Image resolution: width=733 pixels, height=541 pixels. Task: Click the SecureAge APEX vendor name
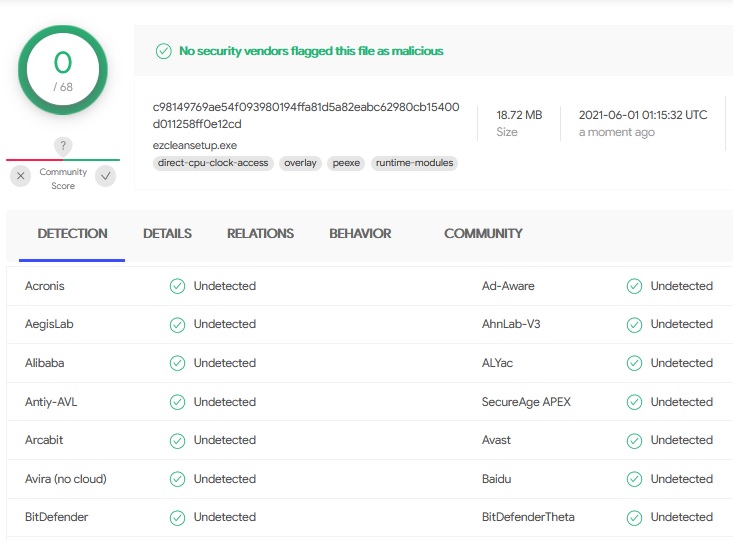point(526,402)
